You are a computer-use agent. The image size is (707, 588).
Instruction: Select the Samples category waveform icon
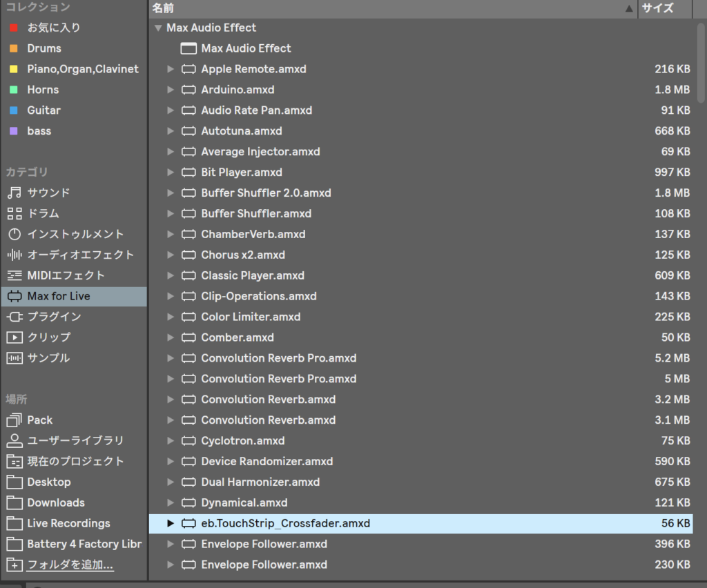(14, 358)
